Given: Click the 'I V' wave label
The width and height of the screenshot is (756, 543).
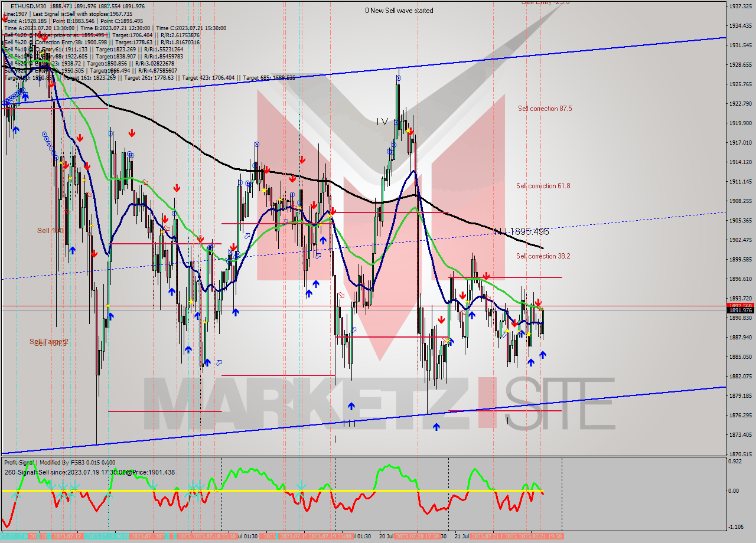Looking at the screenshot, I should (383, 122).
